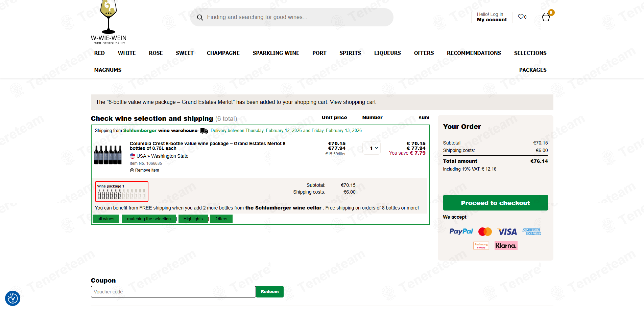
Task: Open the CHAMPAGNE menu
Action: tap(223, 53)
